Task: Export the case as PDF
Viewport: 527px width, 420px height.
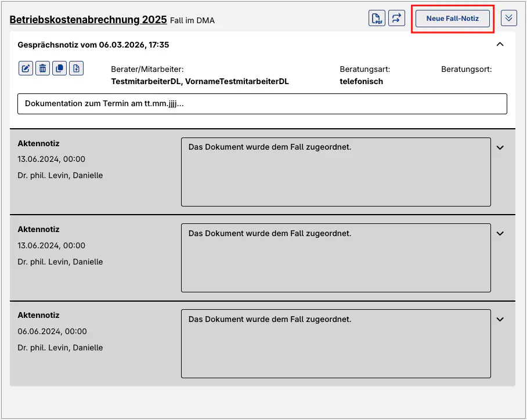Action: pyautogui.click(x=377, y=18)
